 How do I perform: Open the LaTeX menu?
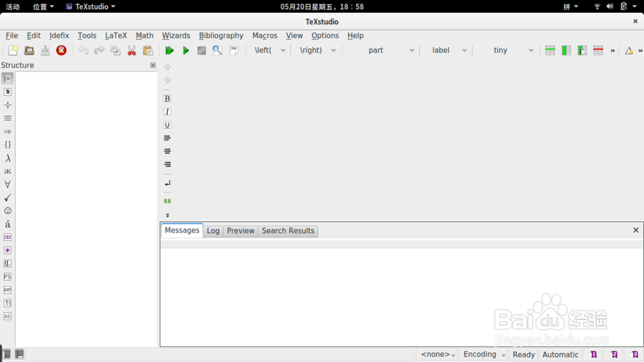coord(116,35)
